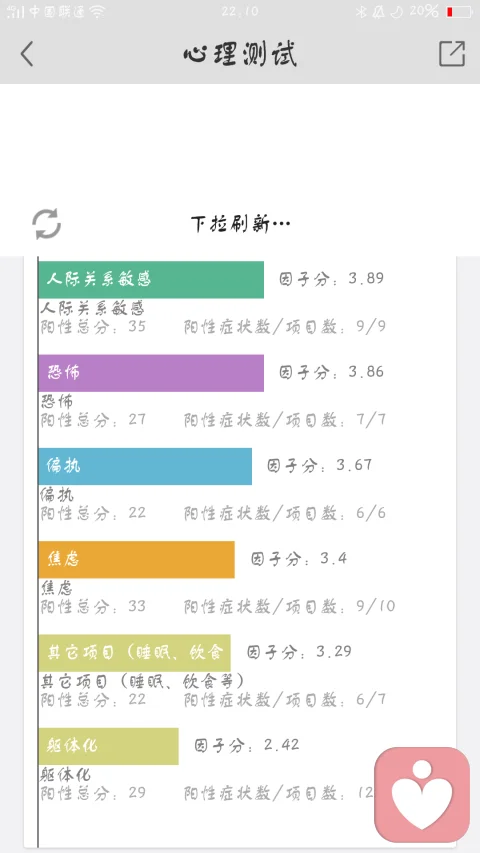Tap the 因子分：2.42 score label
The height and width of the screenshot is (853, 480).
pos(247,745)
